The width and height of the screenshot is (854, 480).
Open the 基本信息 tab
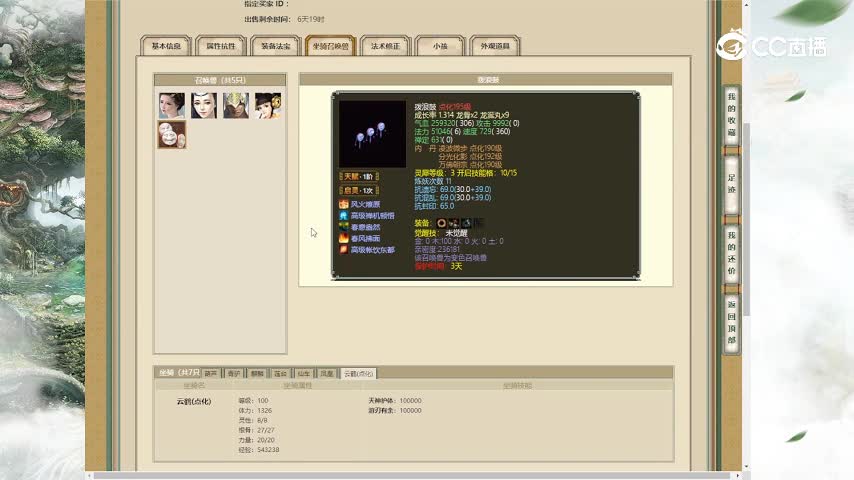coord(166,46)
